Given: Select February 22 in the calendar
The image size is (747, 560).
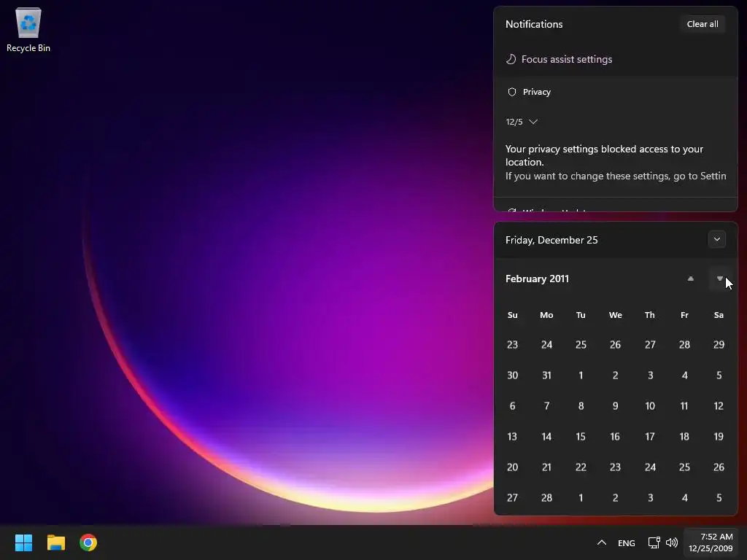Looking at the screenshot, I should (581, 467).
